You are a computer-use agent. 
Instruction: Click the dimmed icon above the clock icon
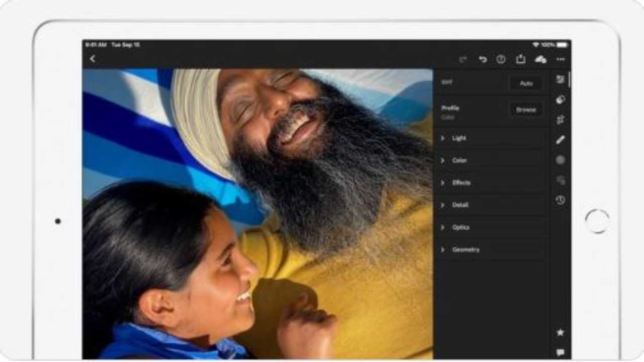(x=560, y=180)
